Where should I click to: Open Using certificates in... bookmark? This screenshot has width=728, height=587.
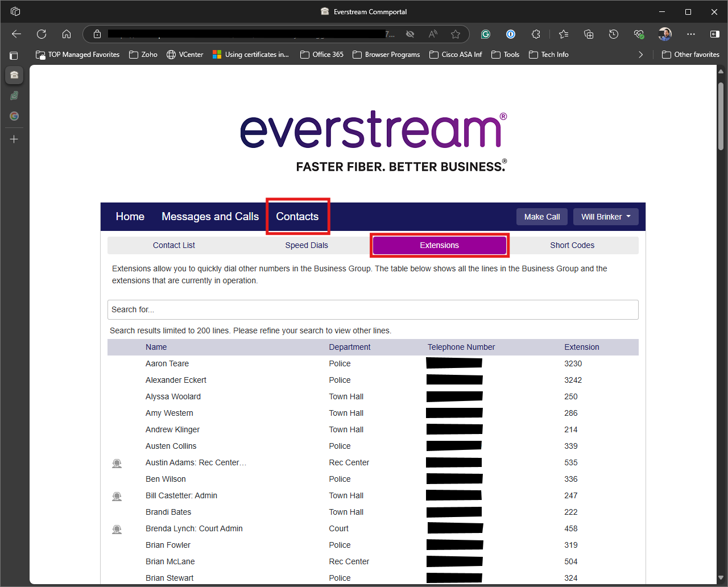click(251, 55)
